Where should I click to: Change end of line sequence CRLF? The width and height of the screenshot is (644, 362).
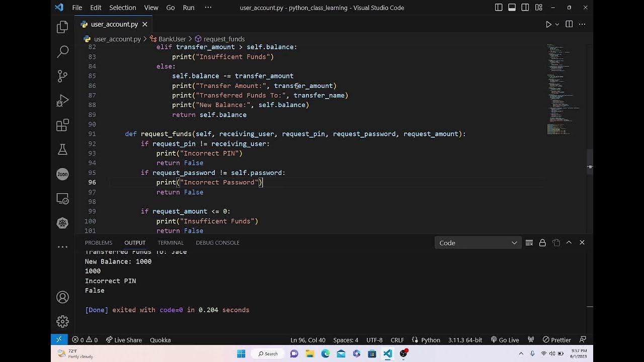[397, 340]
